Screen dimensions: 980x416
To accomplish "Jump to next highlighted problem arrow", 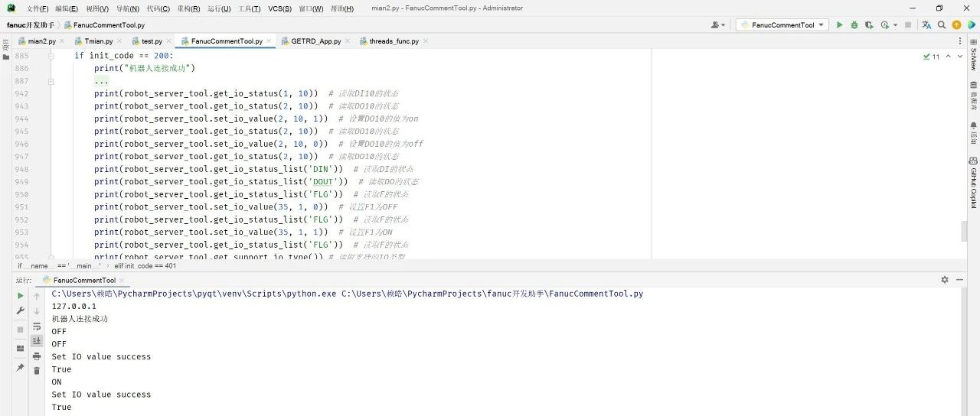I will [x=960, y=57].
